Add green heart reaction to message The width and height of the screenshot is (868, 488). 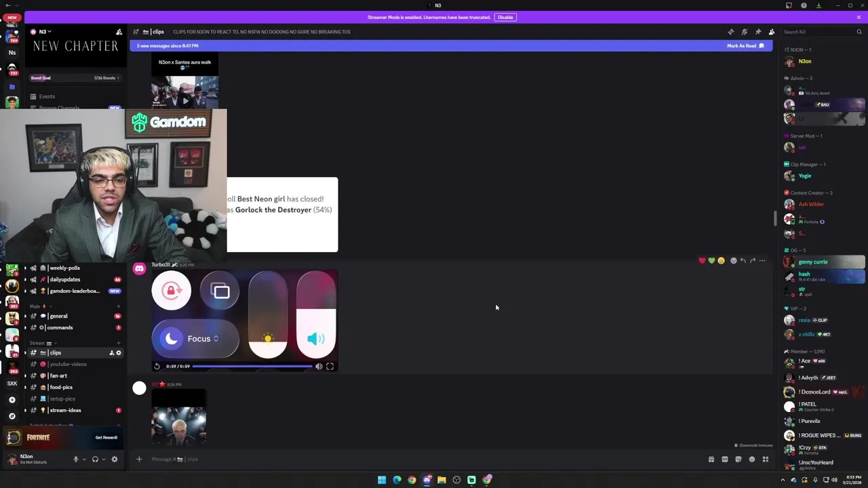pos(711,260)
